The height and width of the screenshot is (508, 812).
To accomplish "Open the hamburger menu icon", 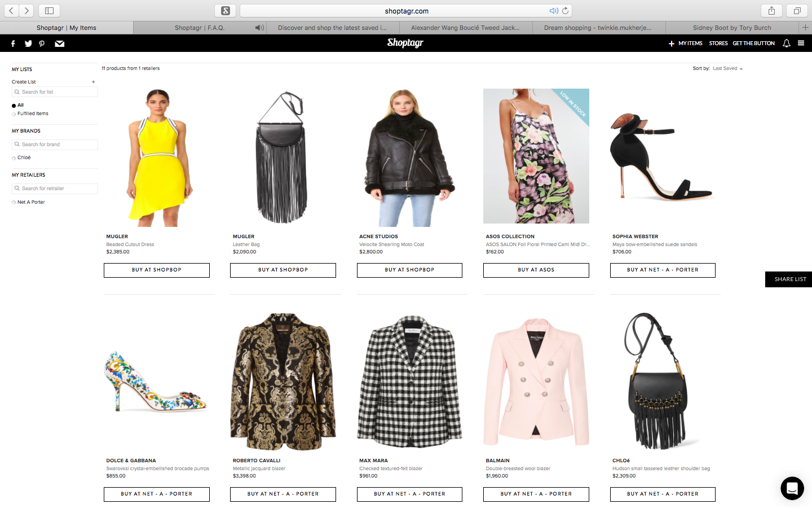I will pos(801,43).
